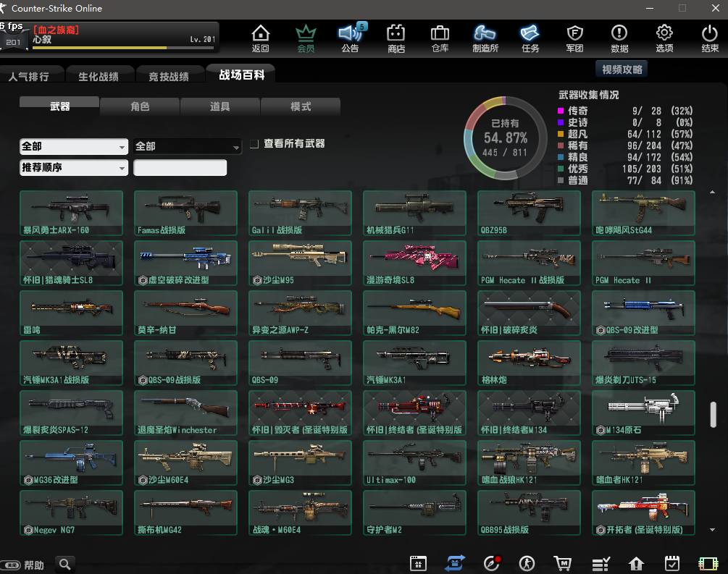
Task: Select the 武器 category tab
Action: (59, 106)
